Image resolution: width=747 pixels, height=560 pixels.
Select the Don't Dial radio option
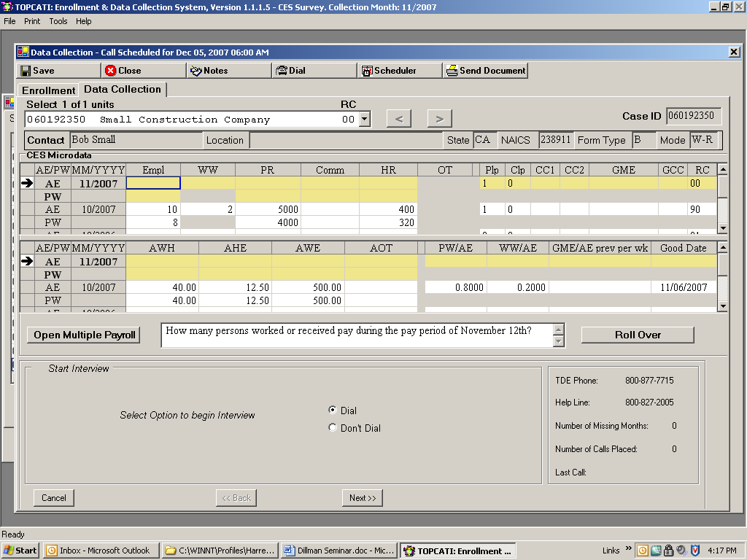(333, 428)
